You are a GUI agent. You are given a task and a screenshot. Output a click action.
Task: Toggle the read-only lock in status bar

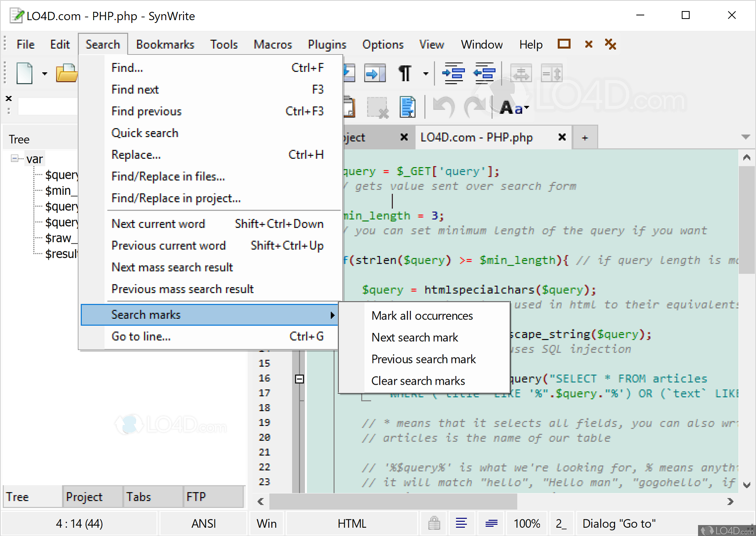(x=433, y=523)
